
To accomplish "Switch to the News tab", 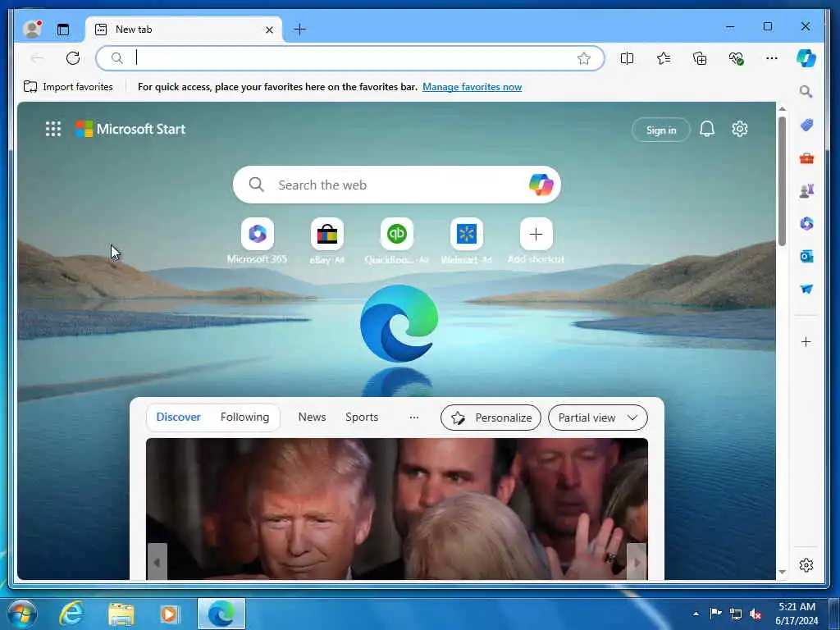I will point(312,418).
